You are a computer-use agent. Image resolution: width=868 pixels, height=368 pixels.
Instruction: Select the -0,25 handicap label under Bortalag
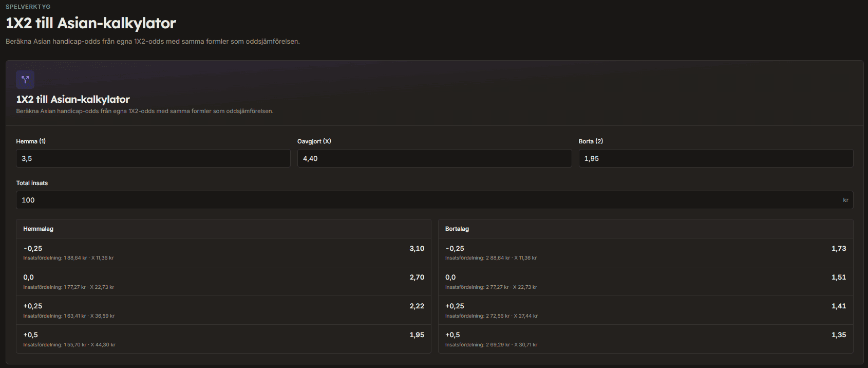click(455, 248)
